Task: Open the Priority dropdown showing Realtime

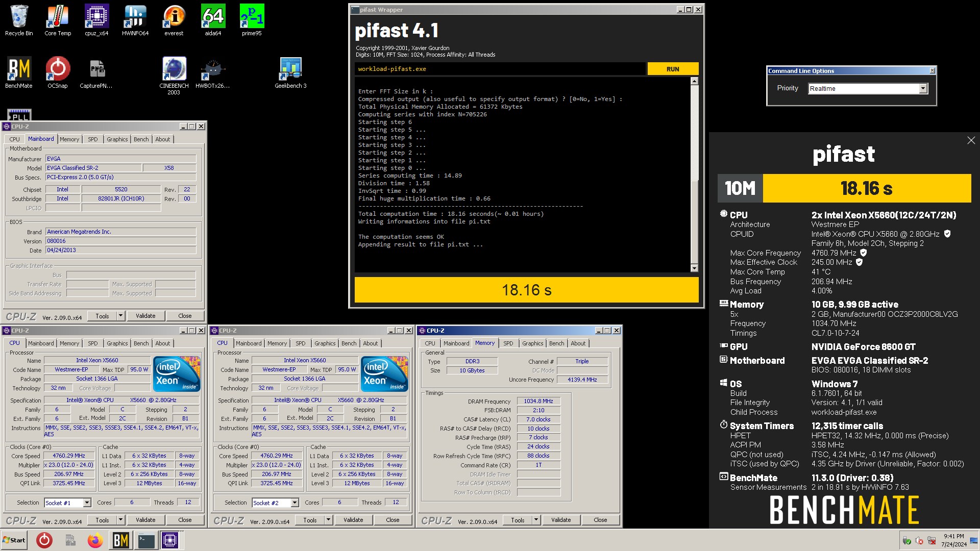Action: [x=923, y=88]
